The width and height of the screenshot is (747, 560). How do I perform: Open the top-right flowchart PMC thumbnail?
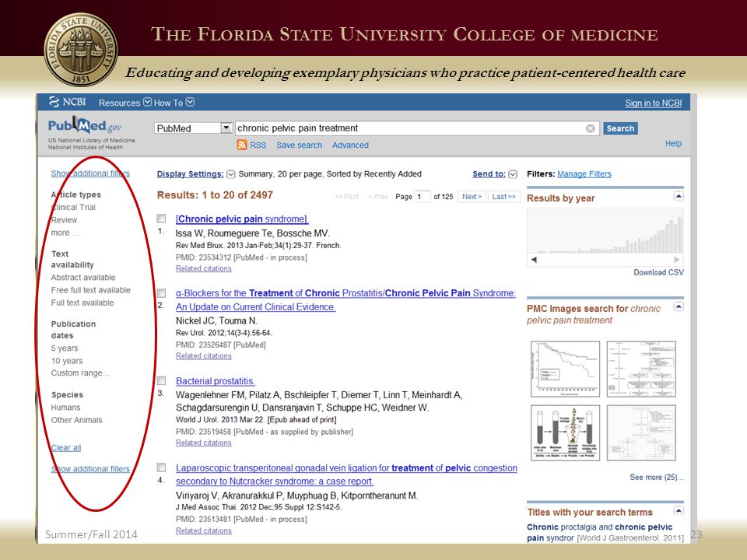coord(641,369)
